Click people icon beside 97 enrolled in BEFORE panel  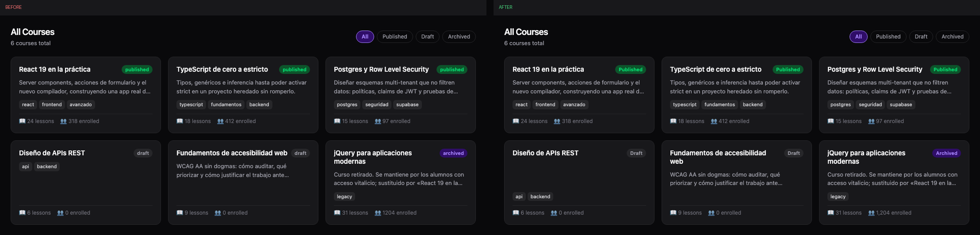tap(378, 121)
